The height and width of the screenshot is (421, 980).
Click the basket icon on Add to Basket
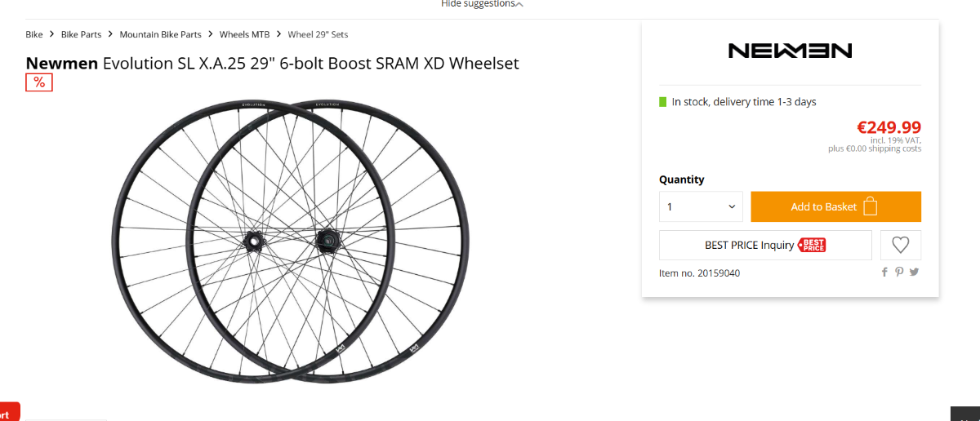click(x=870, y=206)
